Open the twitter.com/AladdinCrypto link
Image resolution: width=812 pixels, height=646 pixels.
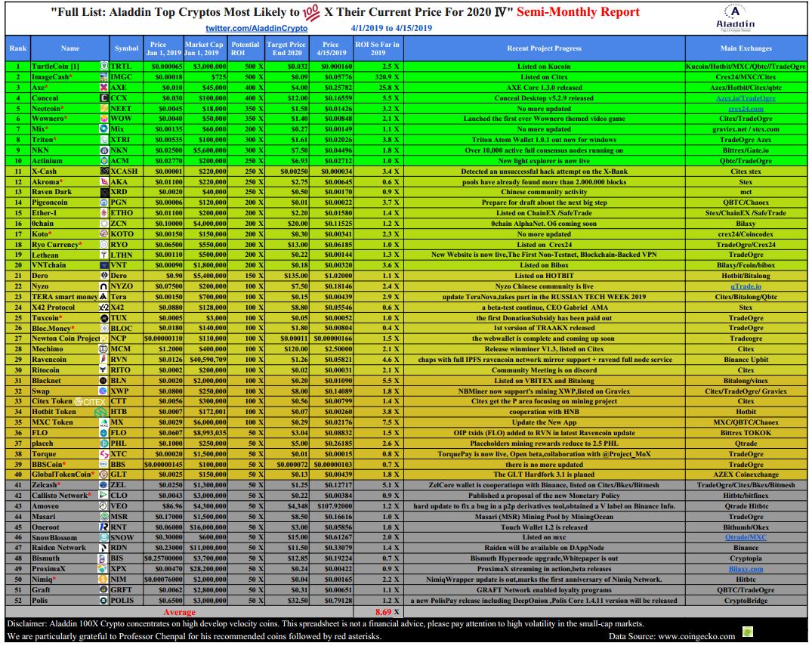(256, 29)
